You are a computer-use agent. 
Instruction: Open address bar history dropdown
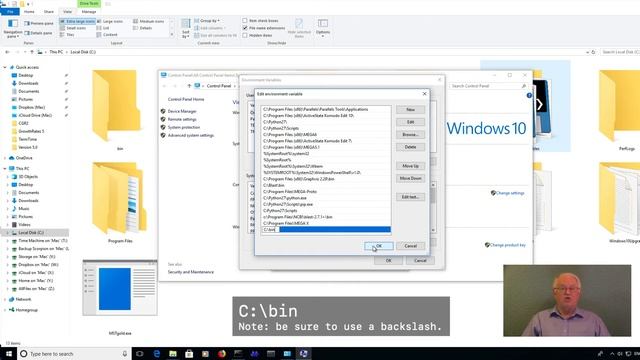coord(587,52)
